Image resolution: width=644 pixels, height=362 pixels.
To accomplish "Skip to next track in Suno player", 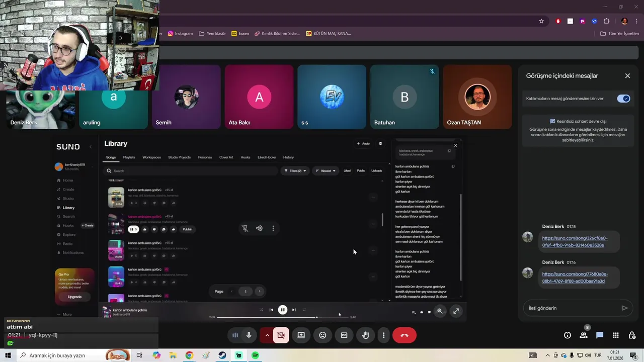I will (294, 310).
